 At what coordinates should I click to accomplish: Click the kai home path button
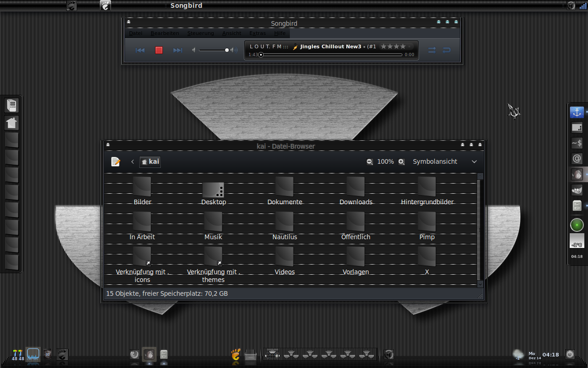click(150, 161)
